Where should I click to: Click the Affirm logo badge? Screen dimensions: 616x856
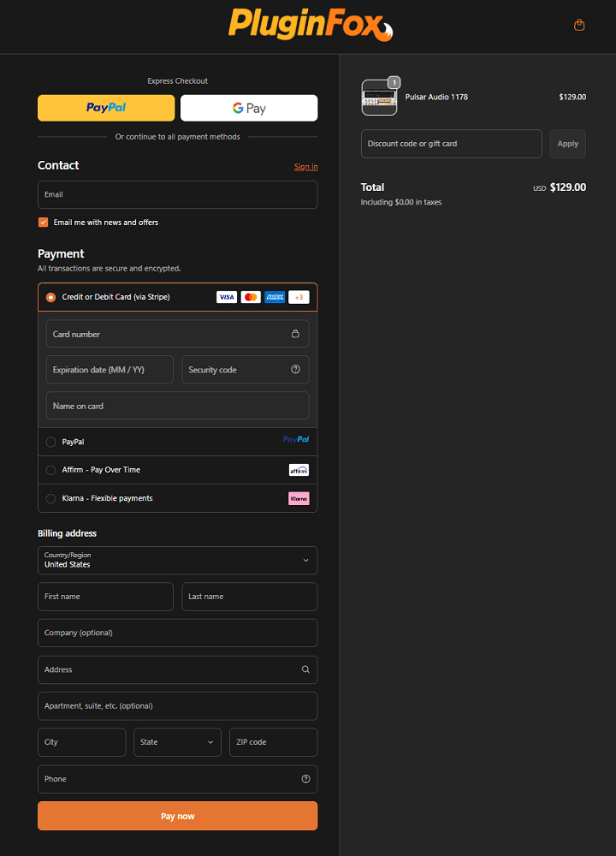point(299,470)
